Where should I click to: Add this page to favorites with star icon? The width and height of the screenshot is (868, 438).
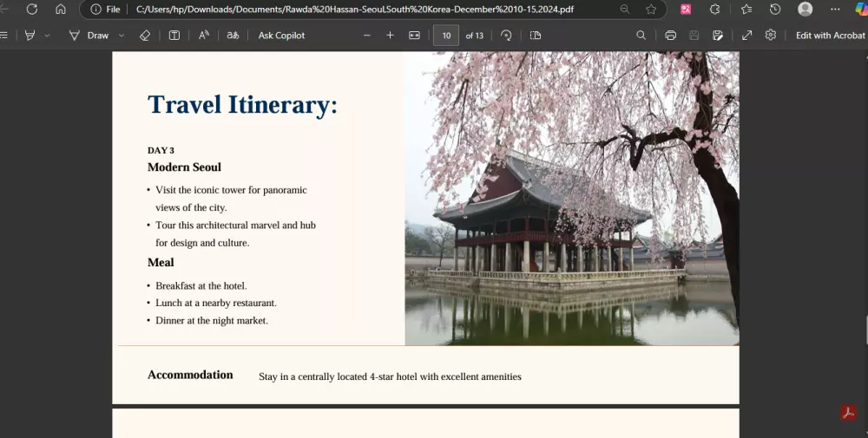pyautogui.click(x=651, y=10)
